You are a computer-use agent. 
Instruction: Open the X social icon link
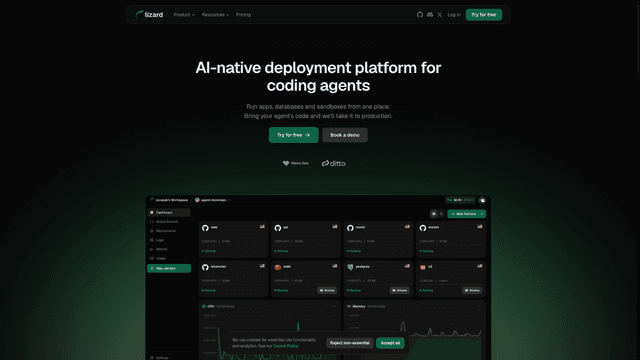(x=440, y=15)
